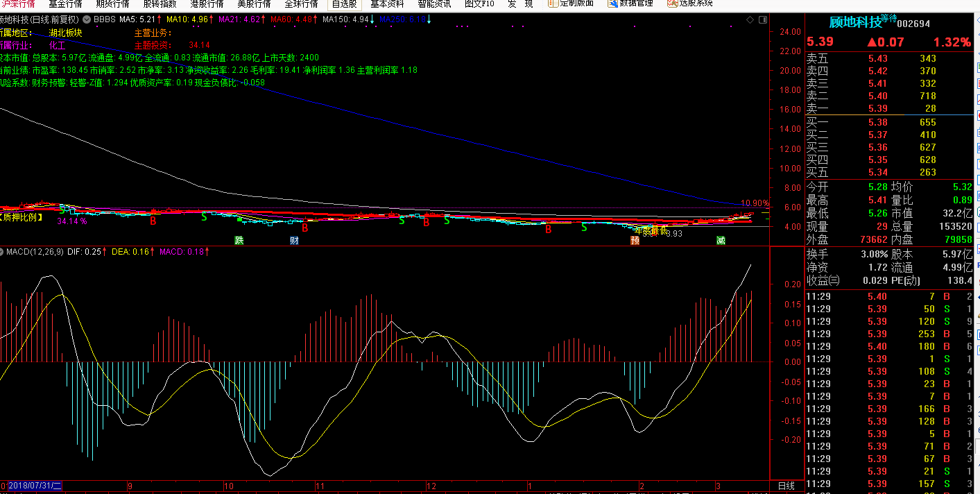Open the 基本资料 tab
This screenshot has height=494, width=980.
[387, 3]
